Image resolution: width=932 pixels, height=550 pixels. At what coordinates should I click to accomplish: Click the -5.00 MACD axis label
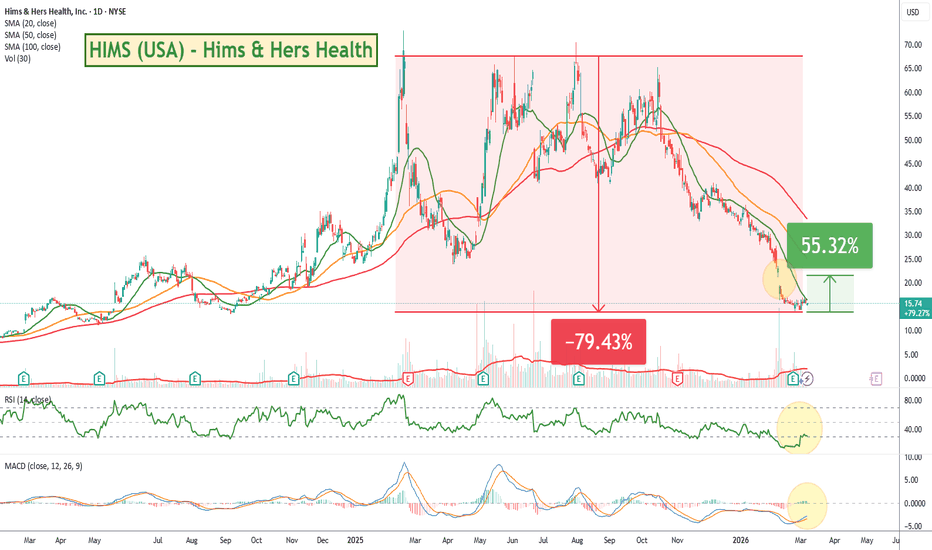coord(913,526)
